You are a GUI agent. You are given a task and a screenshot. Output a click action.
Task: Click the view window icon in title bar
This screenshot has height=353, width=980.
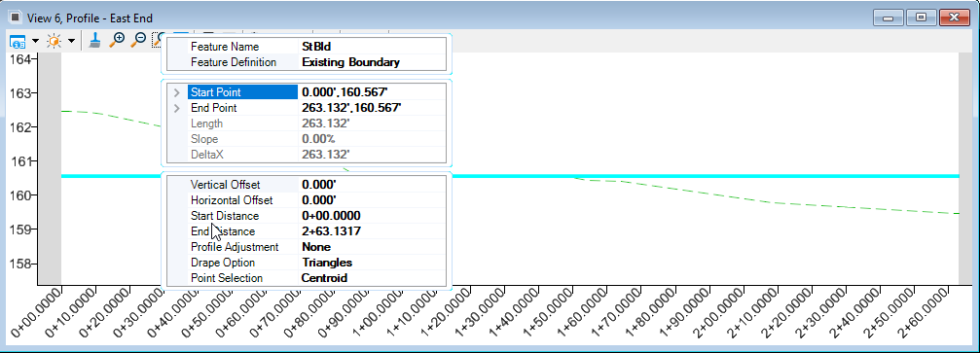(16, 18)
